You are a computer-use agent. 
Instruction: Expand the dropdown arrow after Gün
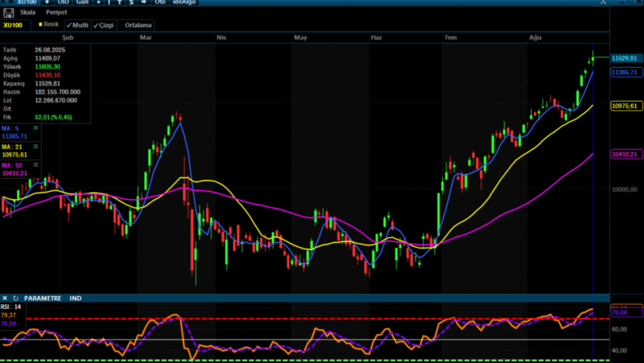pyautogui.click(x=98, y=3)
